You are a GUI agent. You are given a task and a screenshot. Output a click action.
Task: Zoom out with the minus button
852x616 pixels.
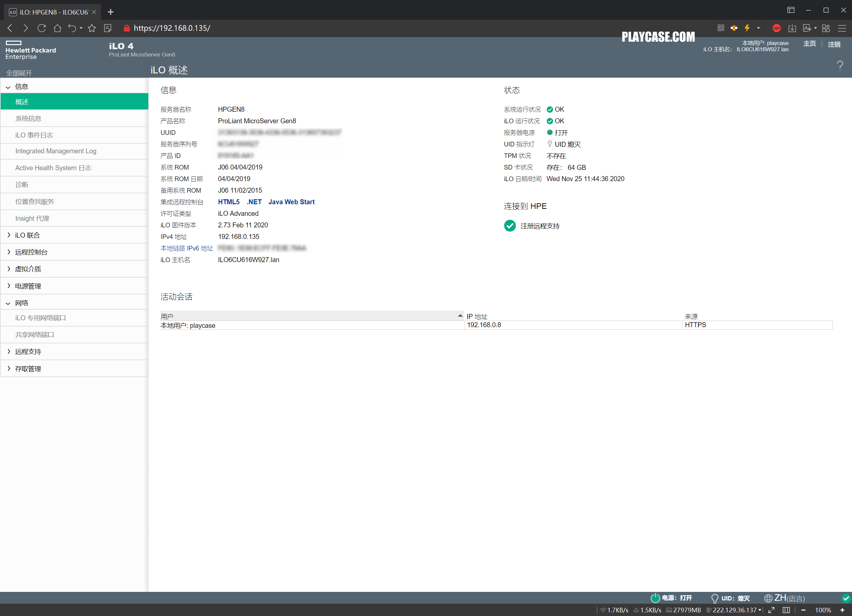click(x=803, y=610)
